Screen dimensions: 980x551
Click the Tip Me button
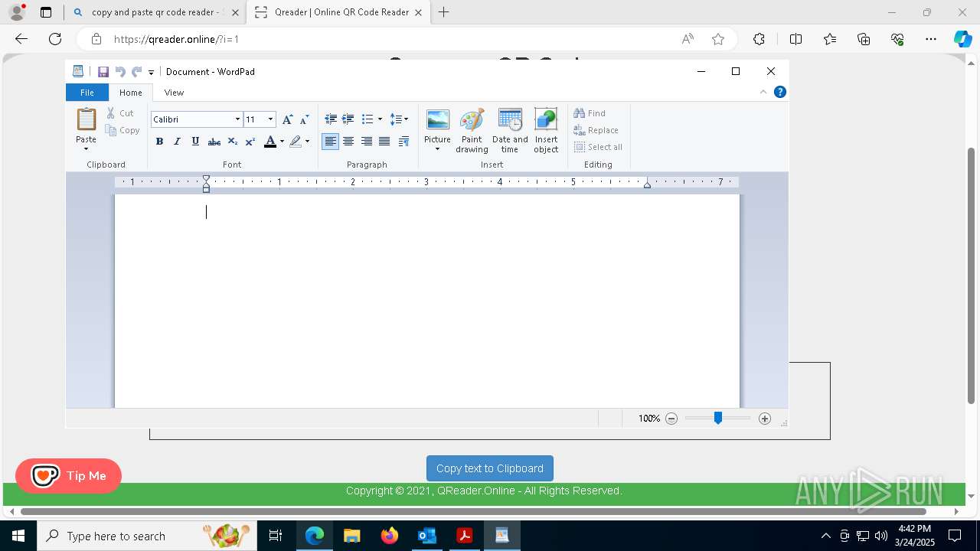68,476
